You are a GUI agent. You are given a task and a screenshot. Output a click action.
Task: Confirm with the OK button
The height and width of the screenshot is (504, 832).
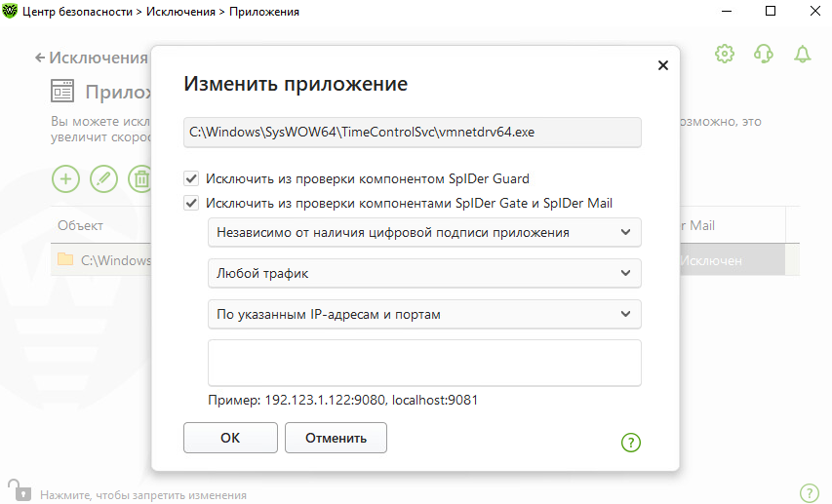point(230,438)
